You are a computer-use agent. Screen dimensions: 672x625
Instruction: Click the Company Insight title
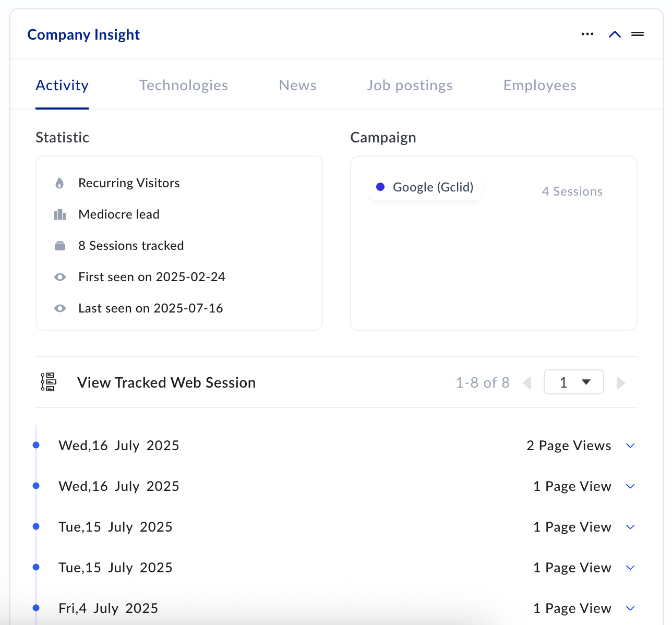(x=83, y=34)
